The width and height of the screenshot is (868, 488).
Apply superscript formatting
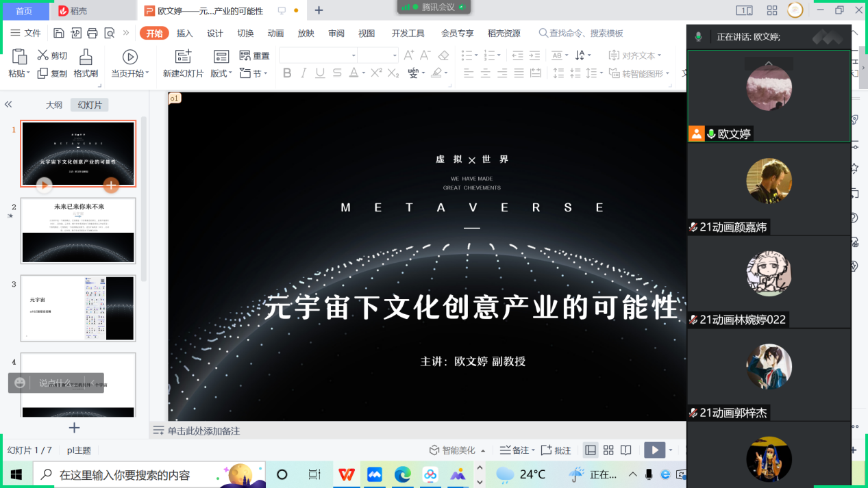pyautogui.click(x=376, y=73)
